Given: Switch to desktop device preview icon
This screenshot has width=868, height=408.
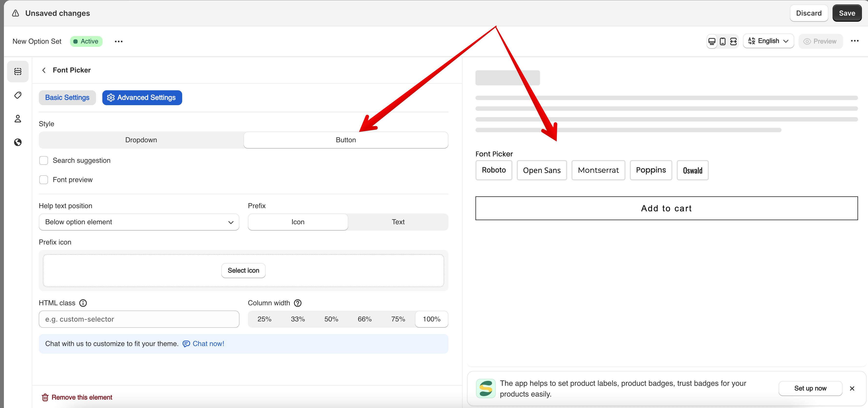Looking at the screenshot, I should coord(712,41).
